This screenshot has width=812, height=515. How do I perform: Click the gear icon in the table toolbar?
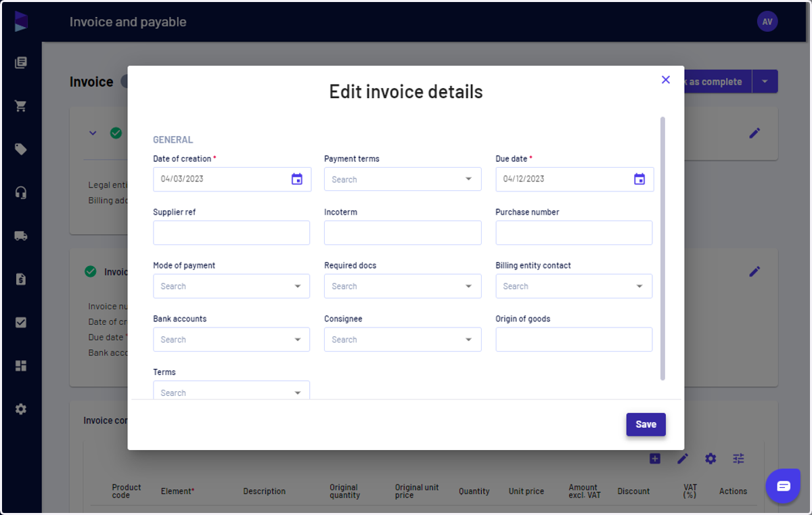click(x=710, y=459)
